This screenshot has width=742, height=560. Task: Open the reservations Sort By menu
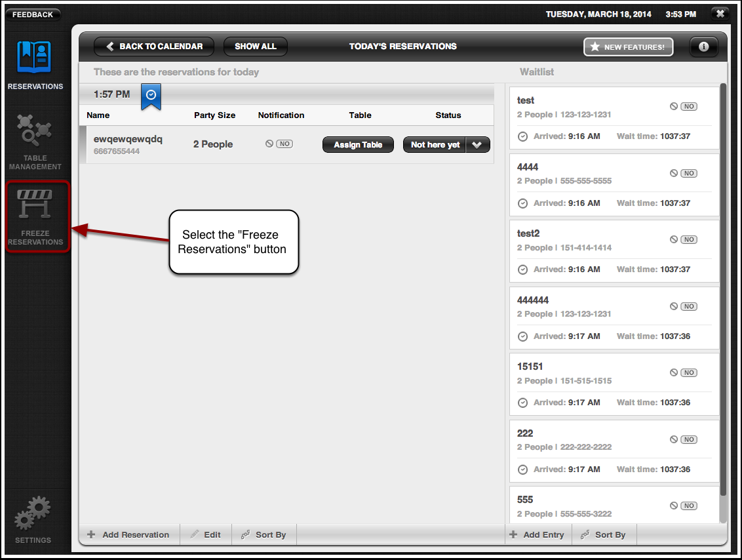[x=264, y=534]
